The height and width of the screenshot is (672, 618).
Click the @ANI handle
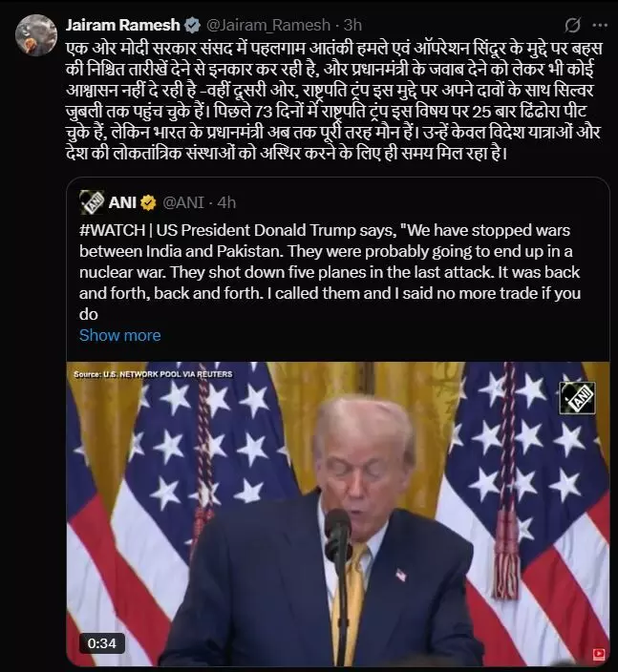(183, 202)
